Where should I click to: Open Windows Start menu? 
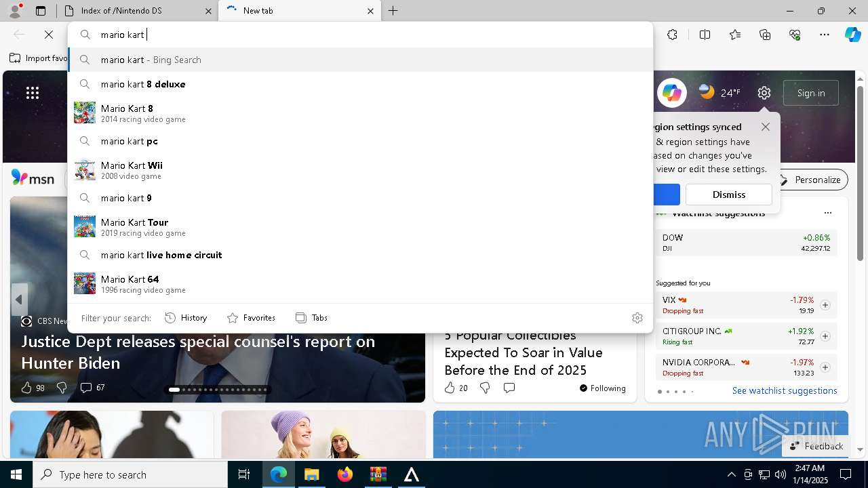(x=16, y=474)
